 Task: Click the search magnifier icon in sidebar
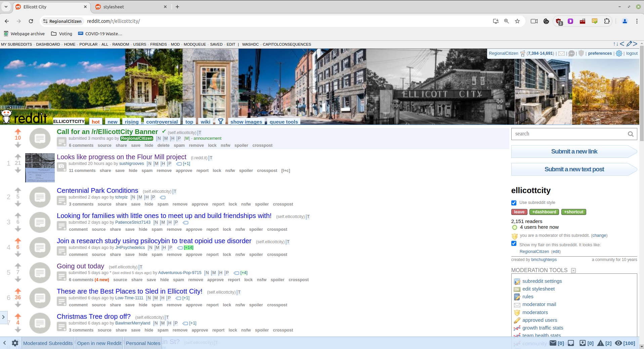pos(631,134)
